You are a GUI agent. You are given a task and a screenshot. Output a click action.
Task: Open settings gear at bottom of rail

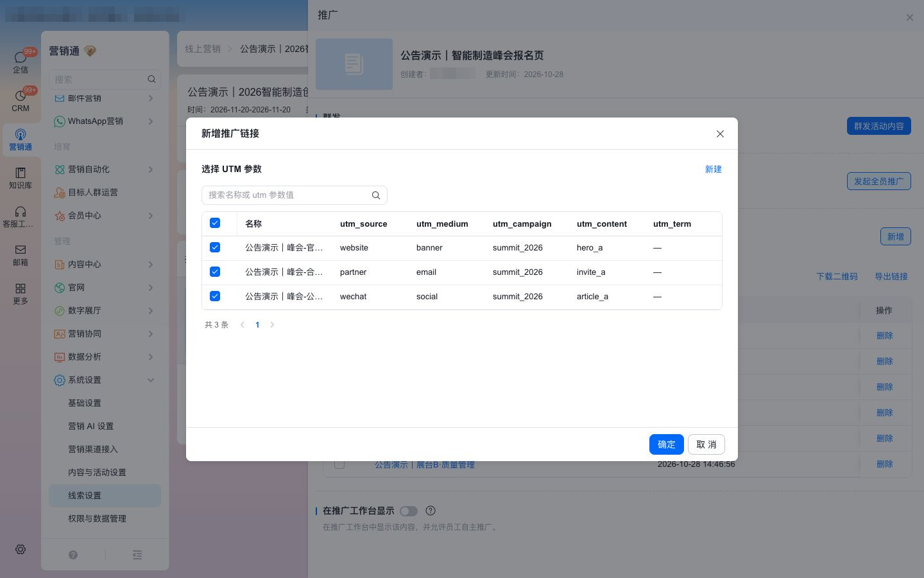[x=21, y=550]
